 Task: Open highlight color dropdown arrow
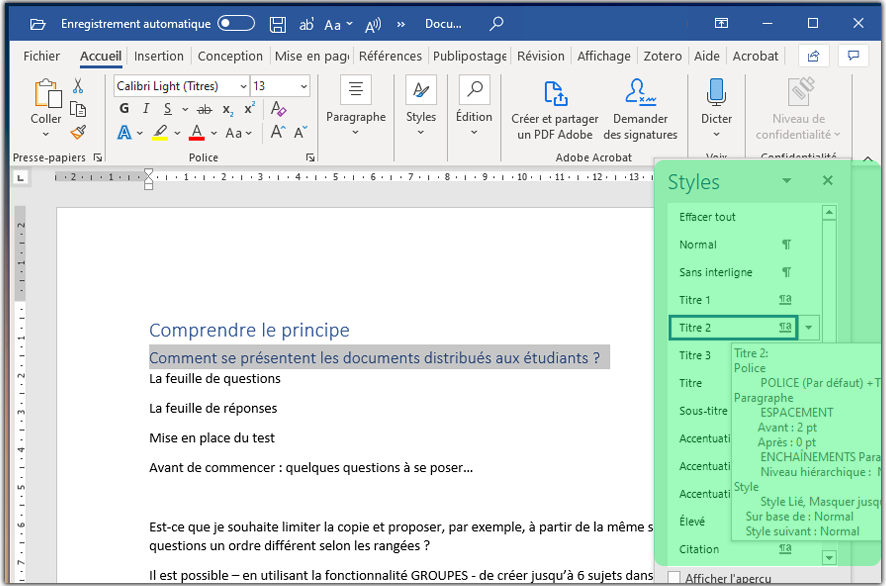(x=177, y=134)
